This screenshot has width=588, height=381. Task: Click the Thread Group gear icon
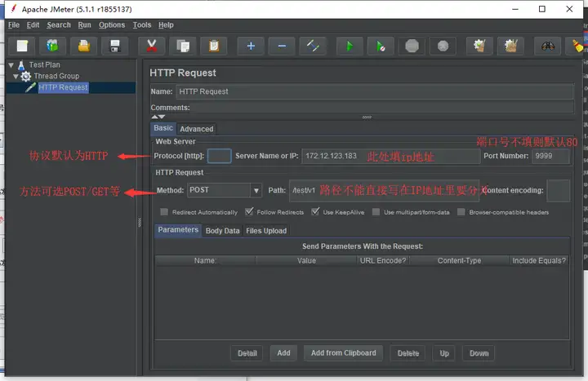25,77
